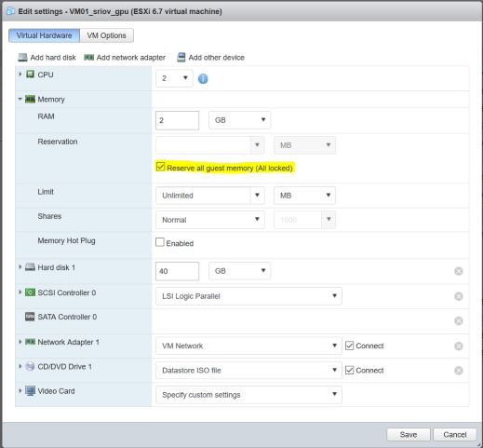Expand the Video Card section
This screenshot has width=483, height=448.
click(20, 390)
